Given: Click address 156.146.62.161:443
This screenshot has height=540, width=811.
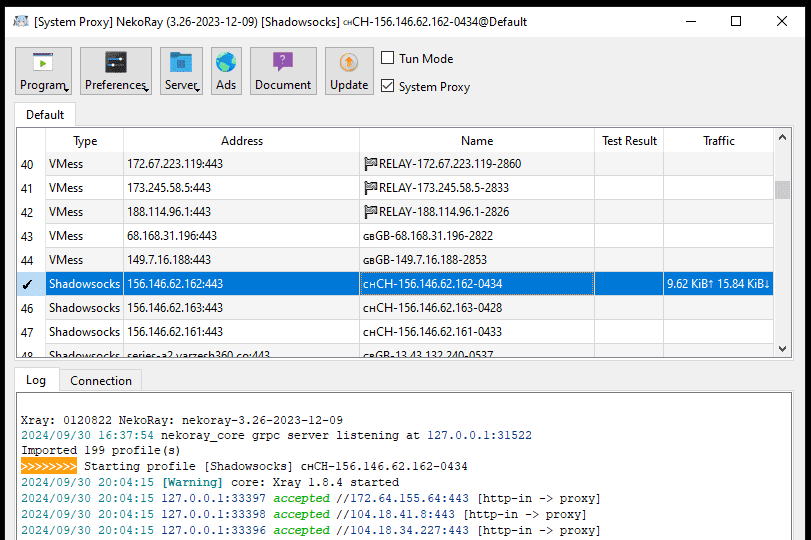Looking at the screenshot, I should [x=175, y=332].
